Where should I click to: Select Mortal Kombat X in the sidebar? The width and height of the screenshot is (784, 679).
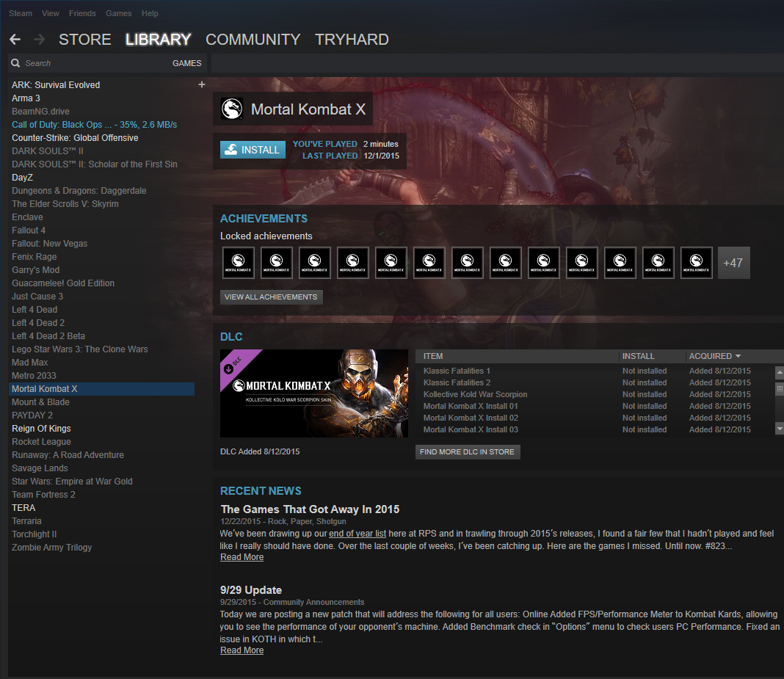tap(101, 389)
